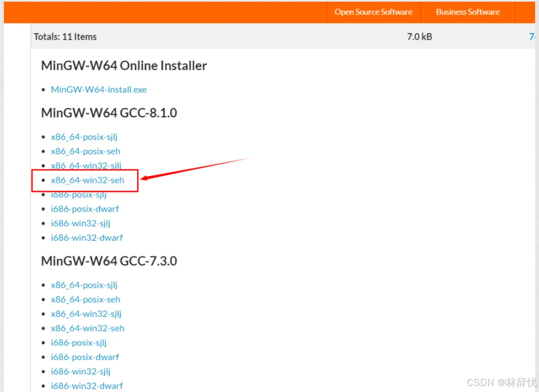539x392 pixels.
Task: Click the MinGW-W64 GCC-8.1.0 heading
Action: [109, 113]
